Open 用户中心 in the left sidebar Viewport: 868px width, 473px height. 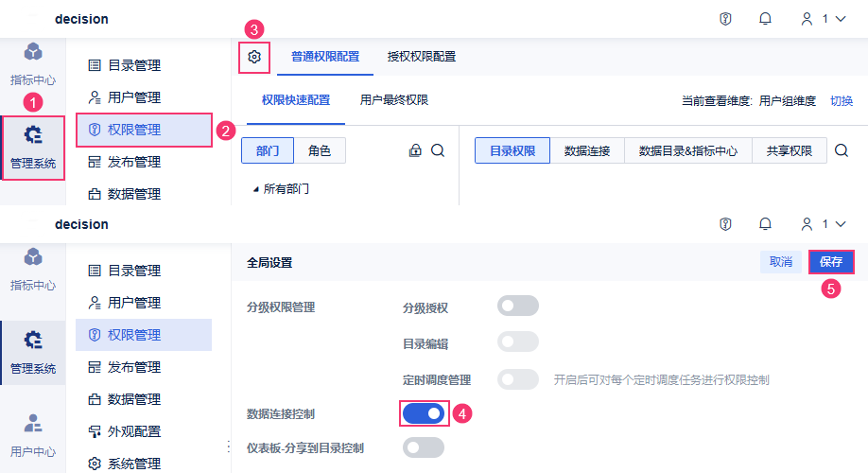click(x=33, y=434)
